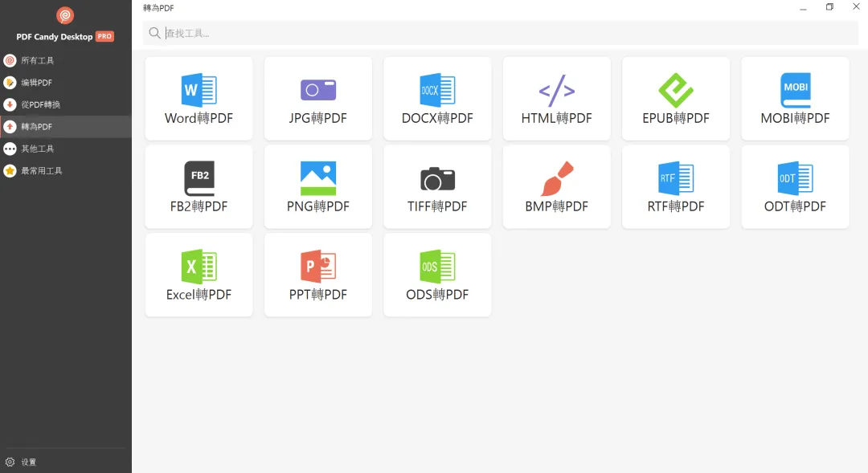The image size is (868, 473).
Task: Click the 轉為PDF up-arrow icon
Action: pyautogui.click(x=10, y=127)
